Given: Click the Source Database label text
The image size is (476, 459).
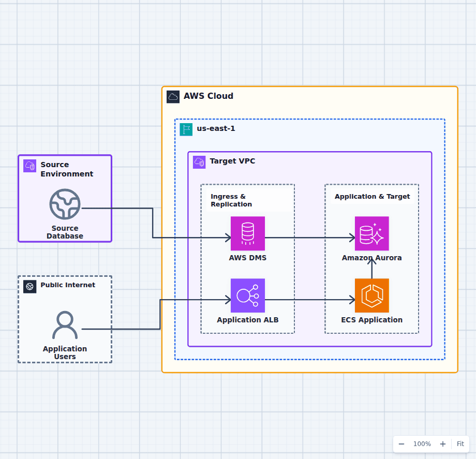Looking at the screenshot, I should 65,232.
